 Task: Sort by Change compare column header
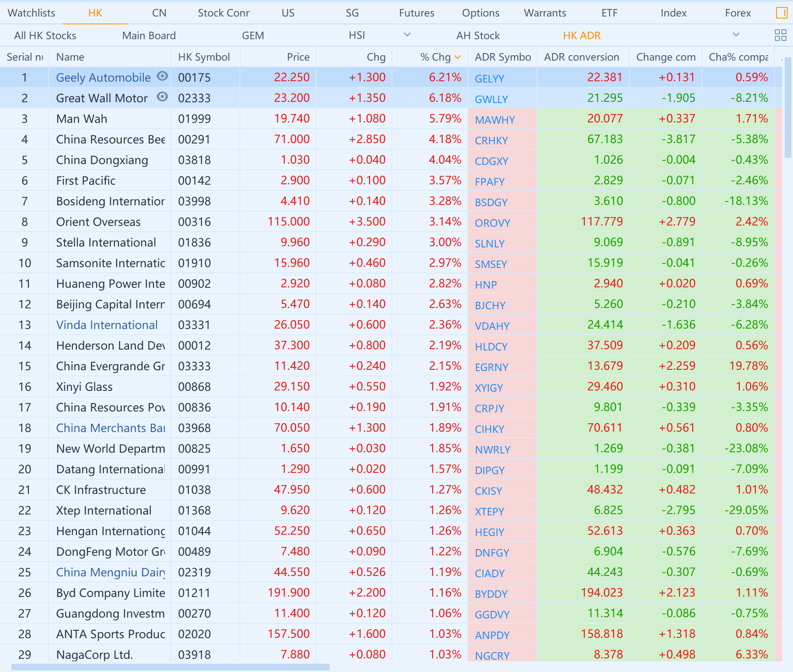666,57
